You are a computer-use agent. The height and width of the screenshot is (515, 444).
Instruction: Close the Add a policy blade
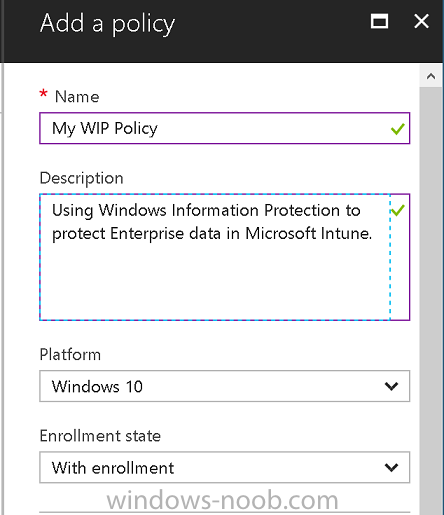[x=421, y=22]
